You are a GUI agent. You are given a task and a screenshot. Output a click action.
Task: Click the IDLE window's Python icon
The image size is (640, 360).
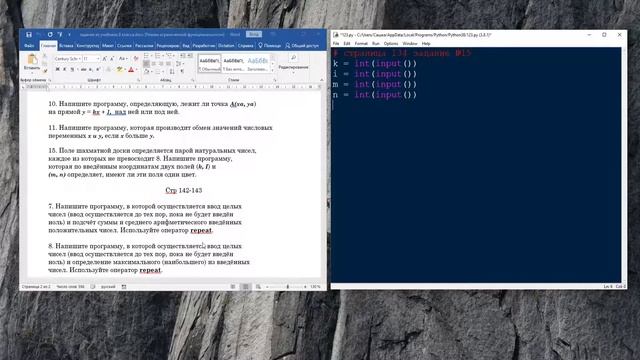coord(336,35)
